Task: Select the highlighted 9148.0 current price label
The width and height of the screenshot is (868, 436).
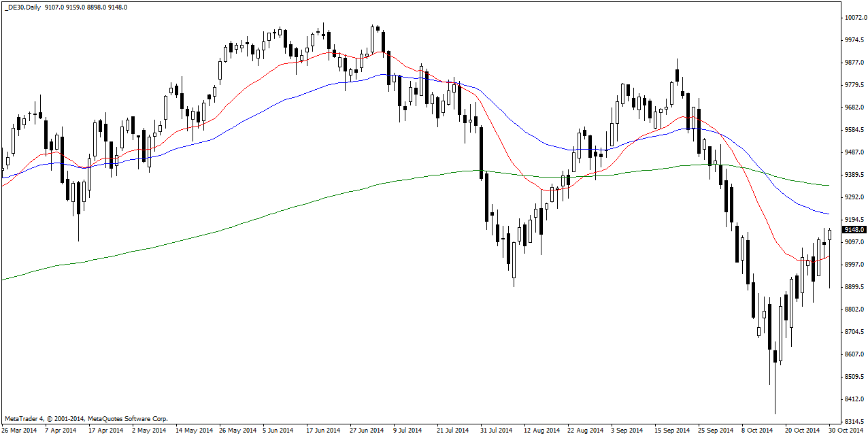Action: coord(854,230)
